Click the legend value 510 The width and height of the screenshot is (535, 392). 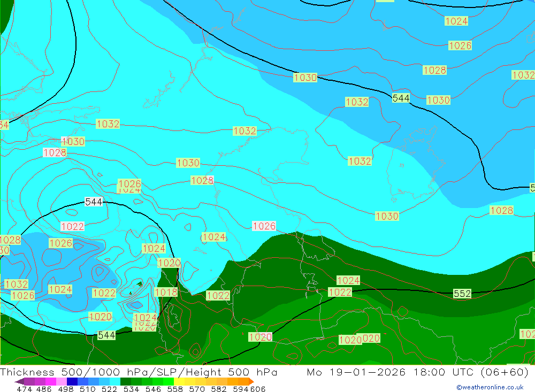[x=87, y=389]
